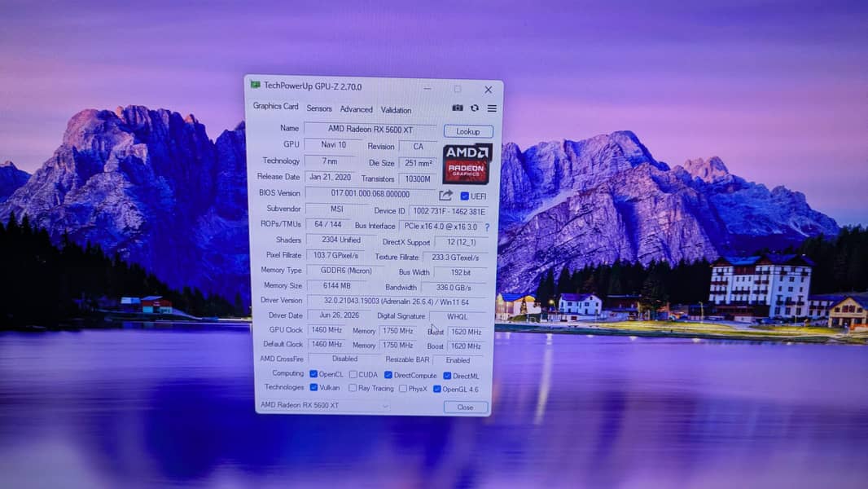The image size is (868, 489).
Task: Click the Default Clock row Memory value 1750 MHz
Action: click(x=397, y=345)
